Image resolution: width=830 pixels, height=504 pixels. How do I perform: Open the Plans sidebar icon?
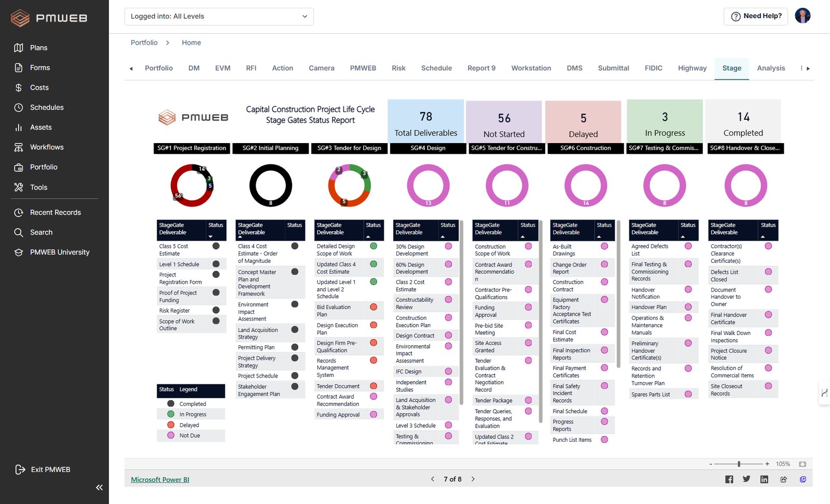point(19,48)
